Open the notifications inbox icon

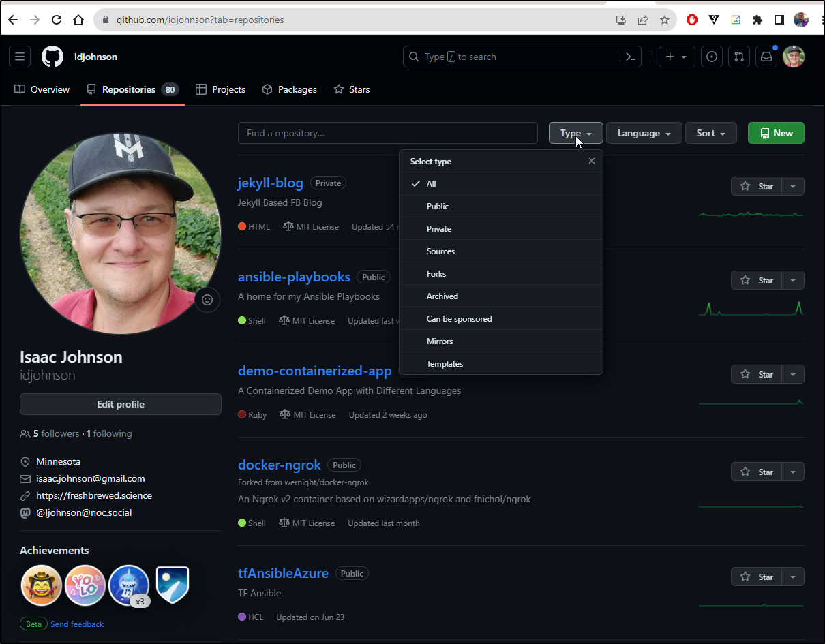pos(766,57)
